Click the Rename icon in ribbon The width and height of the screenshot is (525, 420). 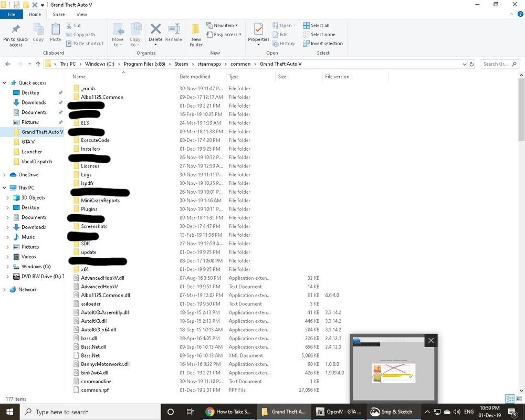[x=174, y=29]
